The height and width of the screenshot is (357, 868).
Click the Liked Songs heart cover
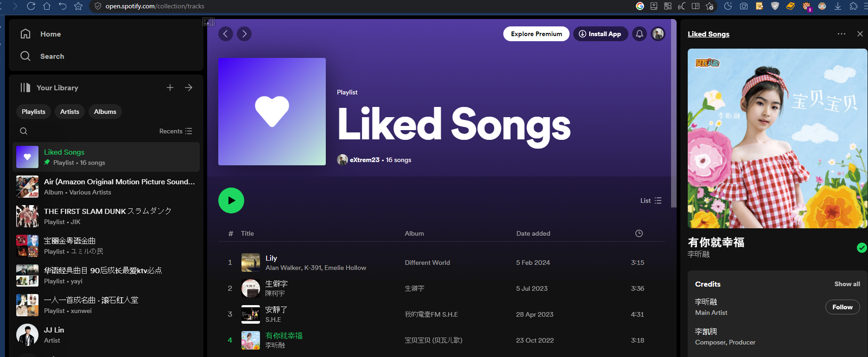(272, 112)
